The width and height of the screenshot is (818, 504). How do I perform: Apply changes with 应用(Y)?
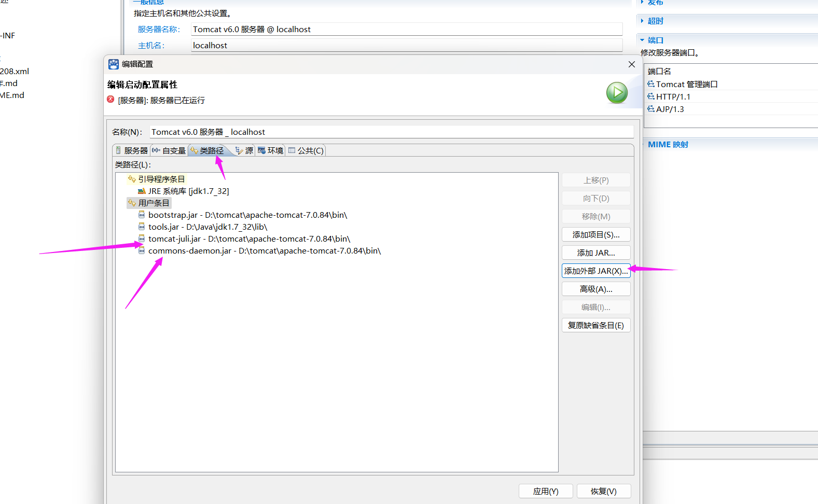coord(546,491)
